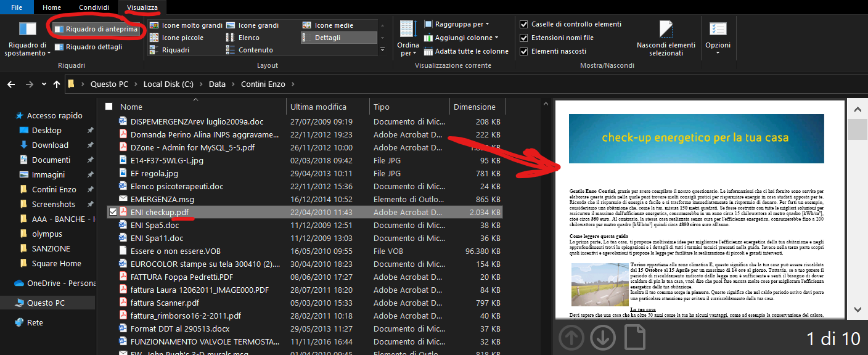Click the preview pane vertical scrollbar
Image resolution: width=868 pixels, height=355 pixels.
(857, 210)
